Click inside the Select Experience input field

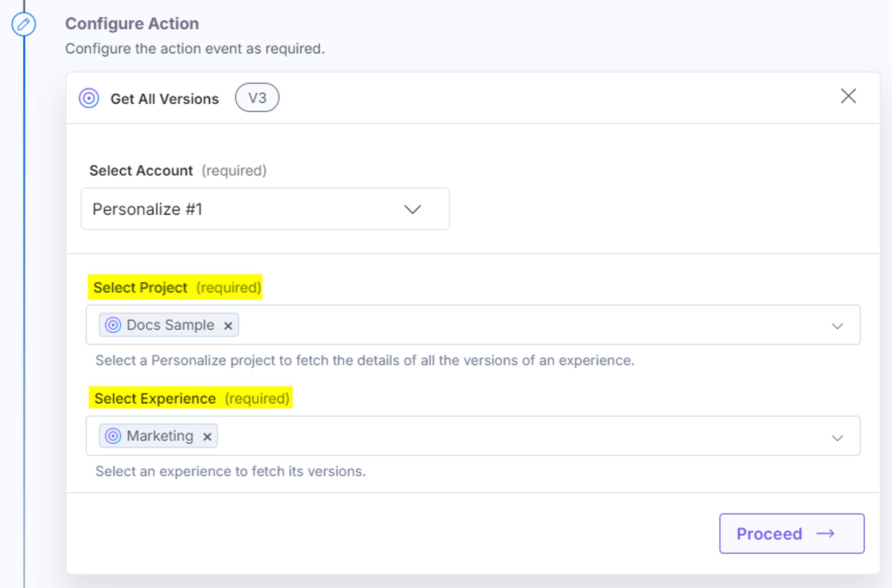[x=473, y=436]
